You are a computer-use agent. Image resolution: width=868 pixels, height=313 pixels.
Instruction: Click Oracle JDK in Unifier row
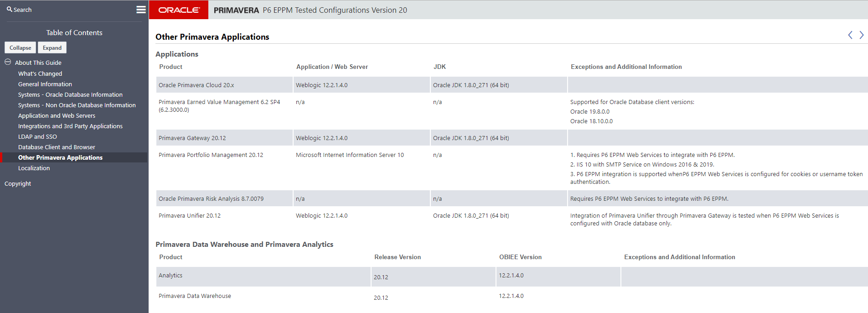click(x=471, y=215)
